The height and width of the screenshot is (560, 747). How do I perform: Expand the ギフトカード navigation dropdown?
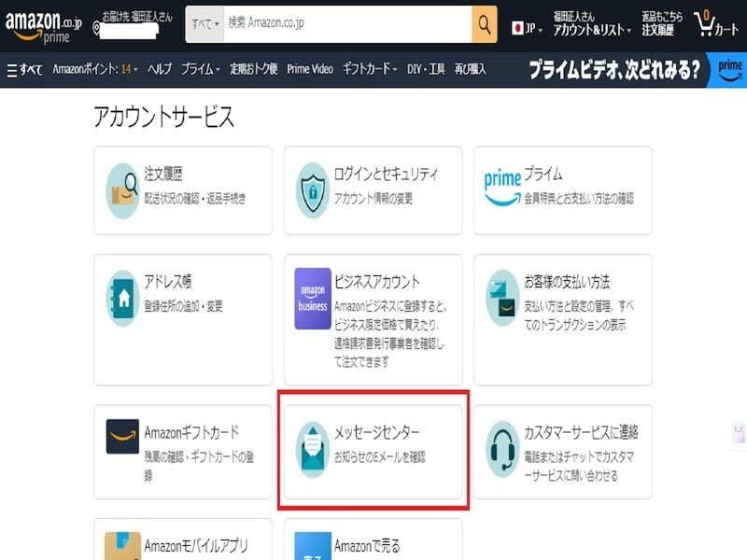click(x=370, y=69)
